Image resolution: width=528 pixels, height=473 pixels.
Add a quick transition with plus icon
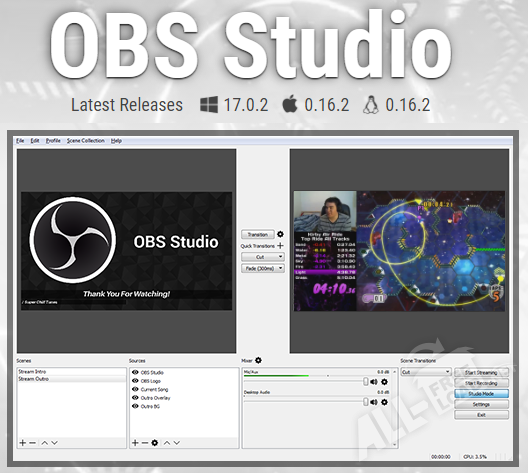(x=280, y=246)
